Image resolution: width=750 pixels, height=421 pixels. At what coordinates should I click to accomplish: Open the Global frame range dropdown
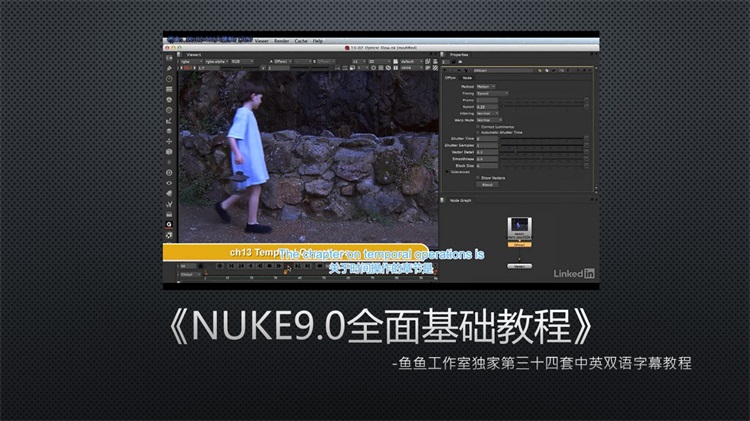[x=190, y=275]
